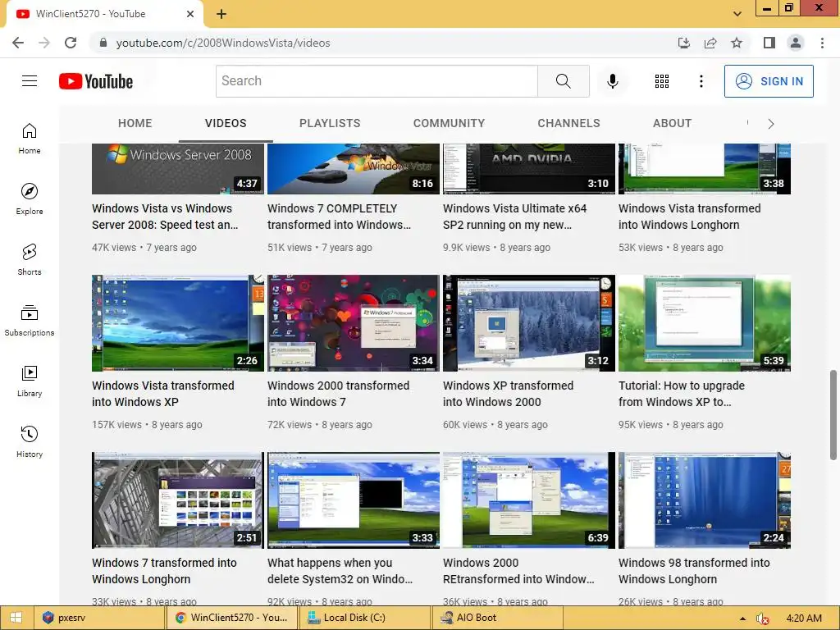Open 'Windows XP transformed into Windows 2000' title

[508, 394]
